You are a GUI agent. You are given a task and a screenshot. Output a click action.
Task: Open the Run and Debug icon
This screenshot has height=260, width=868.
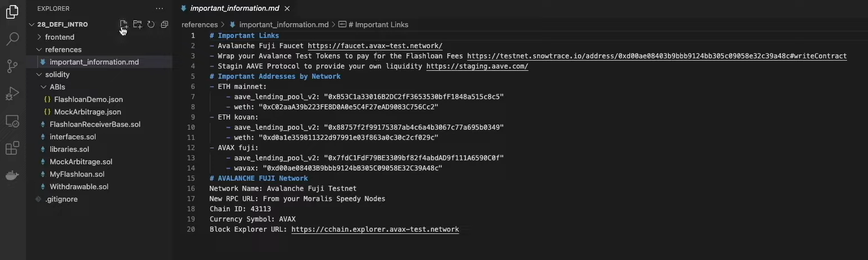tap(12, 94)
